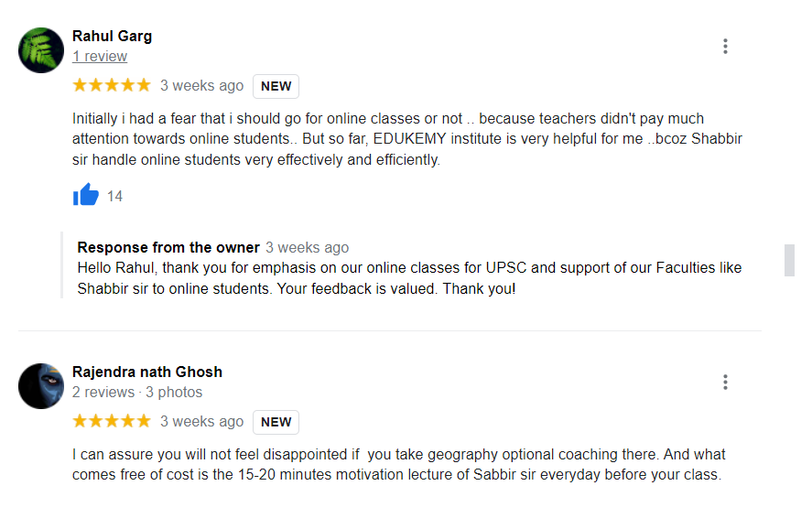Click Rahul Garg's review text
The width and height of the screenshot is (812, 518).
407,139
